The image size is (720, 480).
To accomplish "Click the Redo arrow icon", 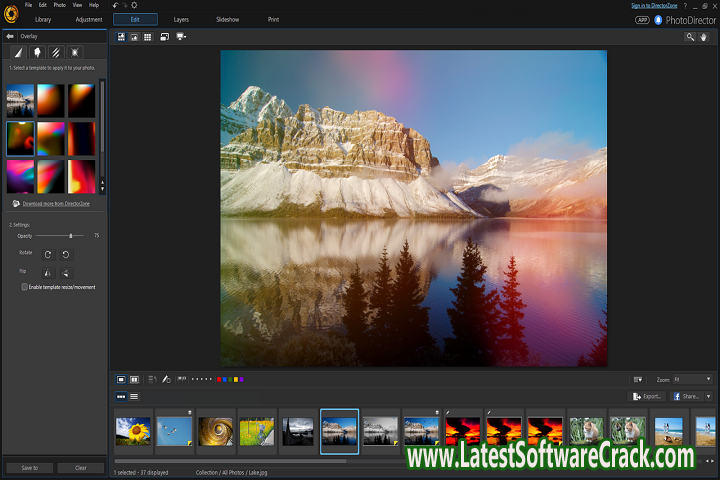I will [125, 5].
